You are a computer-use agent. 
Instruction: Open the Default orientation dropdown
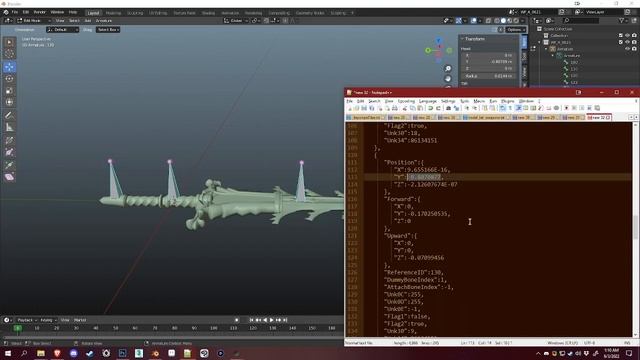click(62, 30)
